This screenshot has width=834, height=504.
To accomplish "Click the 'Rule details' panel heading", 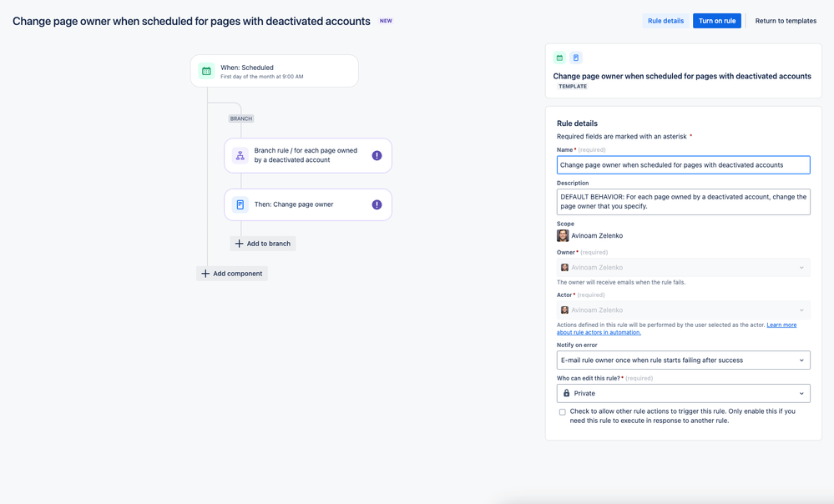I will coord(577,123).
